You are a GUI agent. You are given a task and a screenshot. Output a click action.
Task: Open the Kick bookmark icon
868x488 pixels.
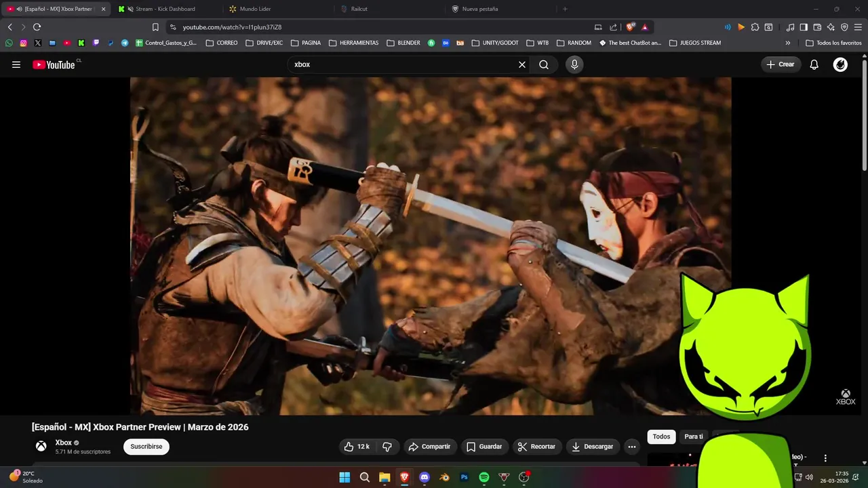[x=81, y=43]
